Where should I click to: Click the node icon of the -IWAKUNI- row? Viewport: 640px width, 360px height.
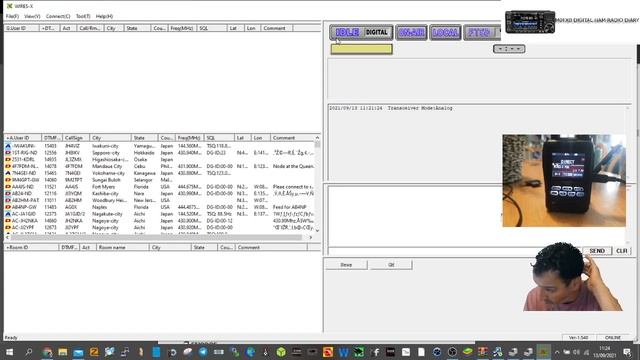[8, 146]
